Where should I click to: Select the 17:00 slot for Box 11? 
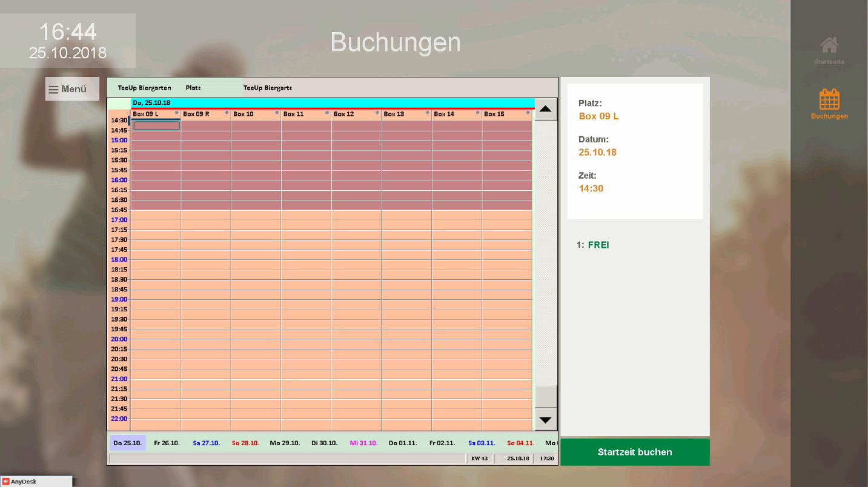(306, 220)
